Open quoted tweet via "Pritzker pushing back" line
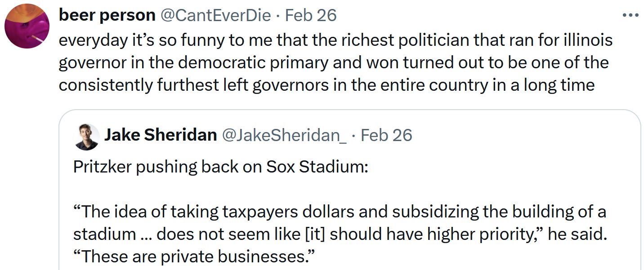Viewport: 644px width, 270px height. click(x=220, y=167)
